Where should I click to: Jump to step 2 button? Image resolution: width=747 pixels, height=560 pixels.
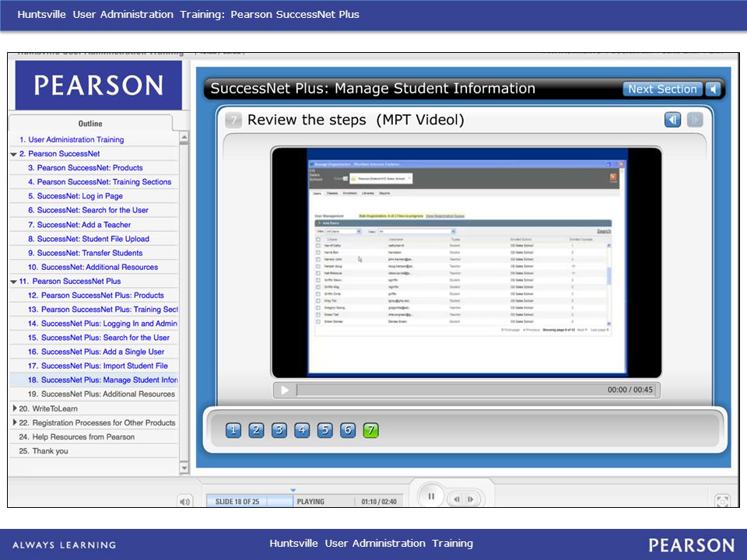[256, 430]
